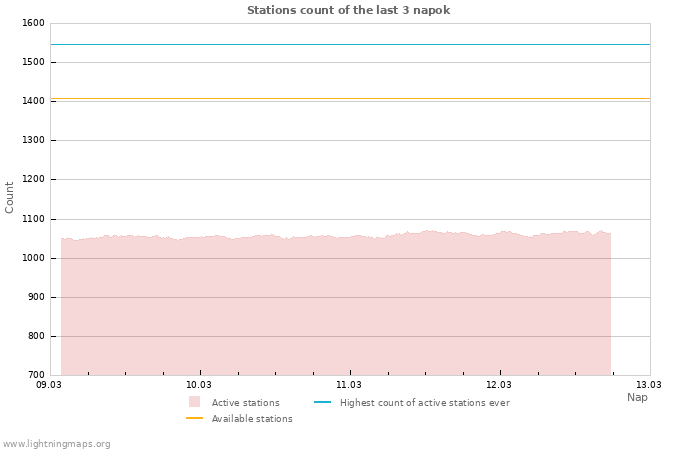Click the 12.03 date label
Image resolution: width=700 pixels, height=450 pixels.
coord(499,385)
